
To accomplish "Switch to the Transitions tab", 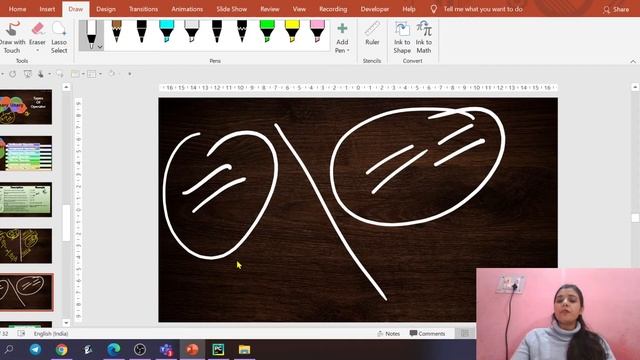I will tap(143, 9).
